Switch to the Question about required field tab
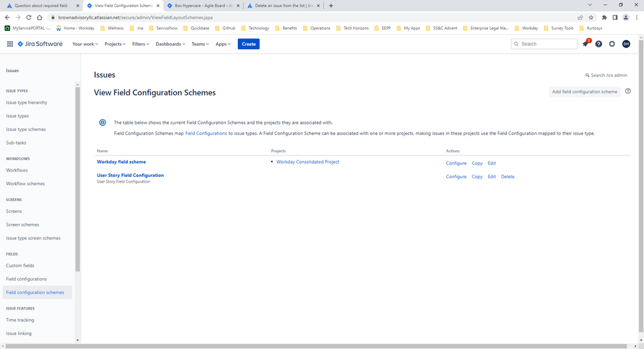 [41, 6]
